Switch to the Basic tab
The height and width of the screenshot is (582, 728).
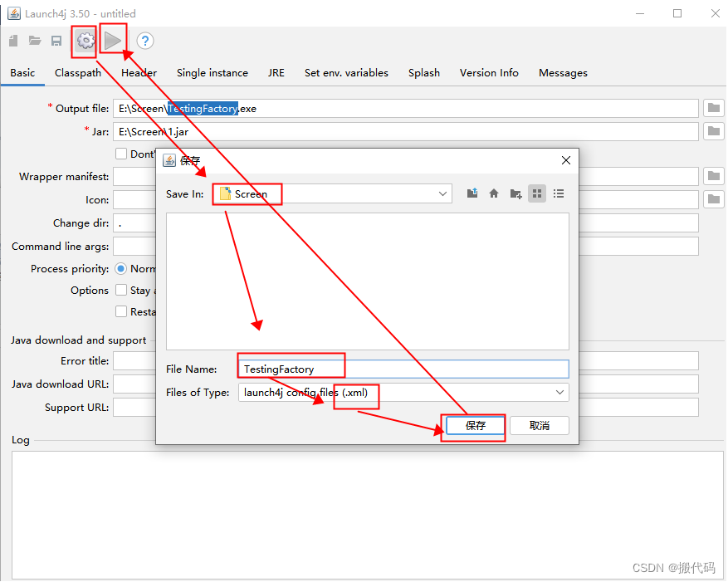22,73
